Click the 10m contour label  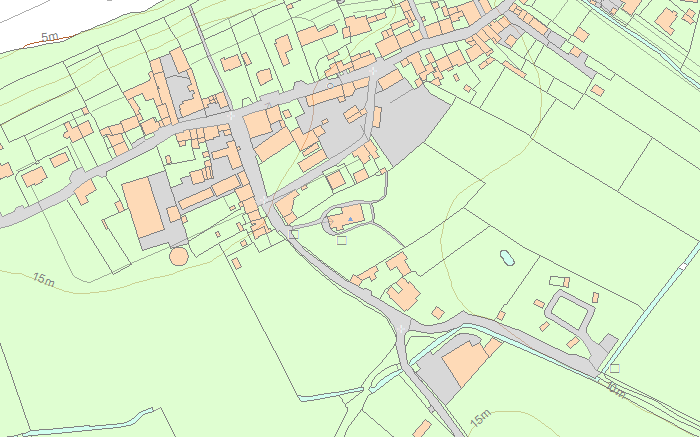click(617, 389)
